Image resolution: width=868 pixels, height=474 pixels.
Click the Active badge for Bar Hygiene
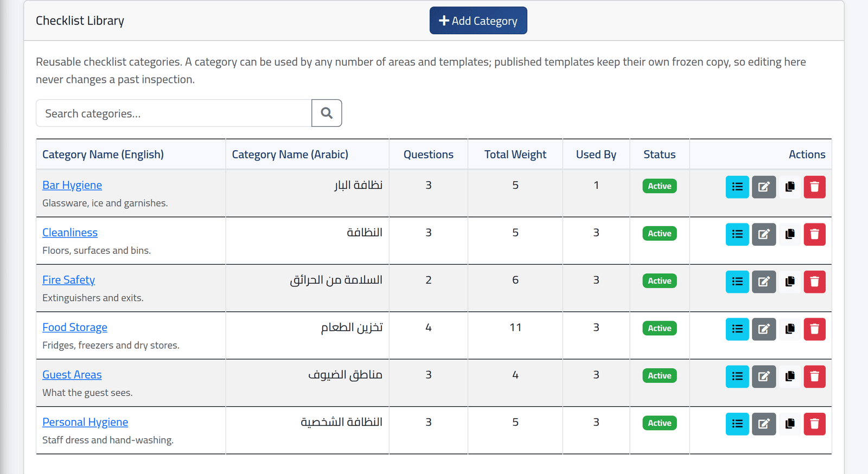pyautogui.click(x=660, y=186)
